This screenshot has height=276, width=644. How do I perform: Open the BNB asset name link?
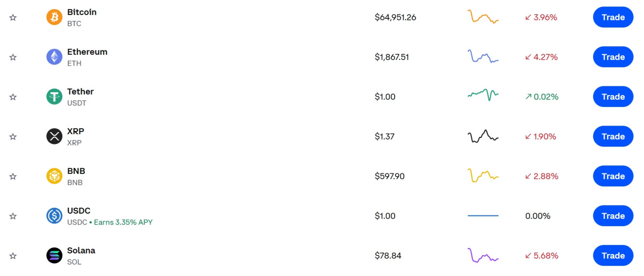[x=76, y=171]
